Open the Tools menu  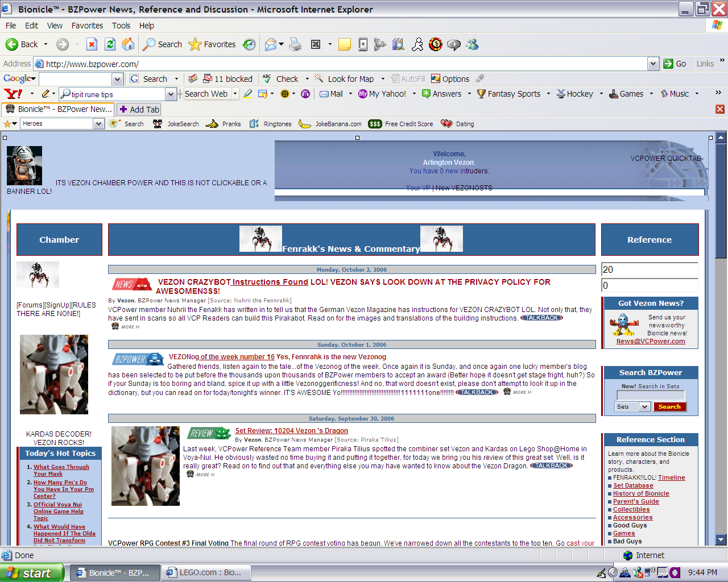point(121,26)
